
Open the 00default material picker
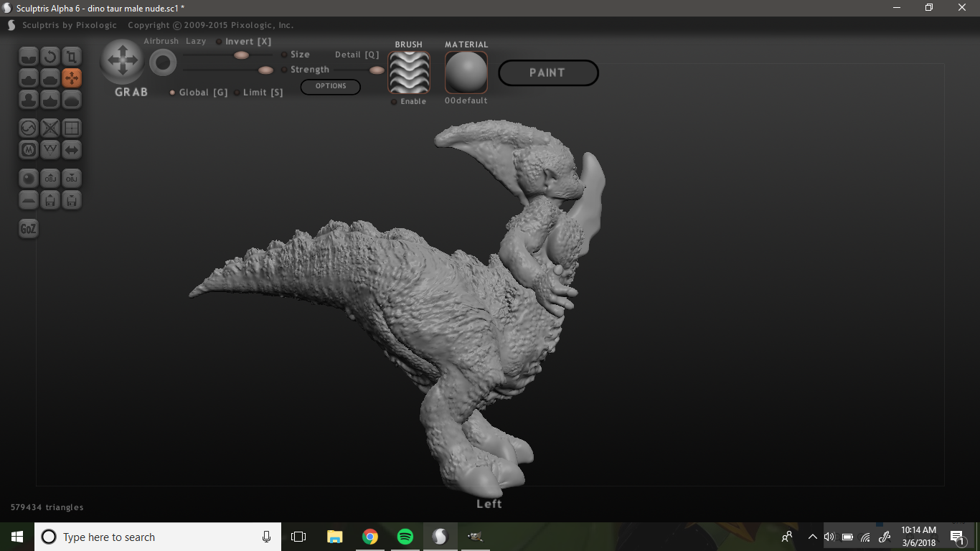point(466,72)
